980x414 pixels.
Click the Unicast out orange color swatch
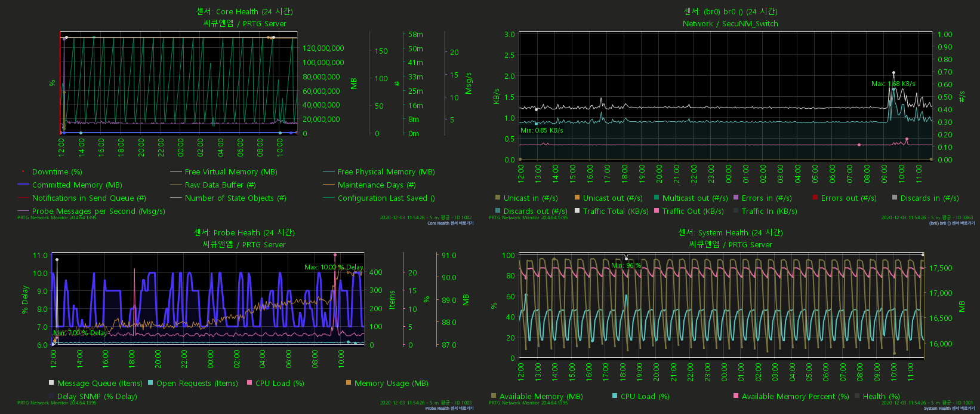pos(577,198)
